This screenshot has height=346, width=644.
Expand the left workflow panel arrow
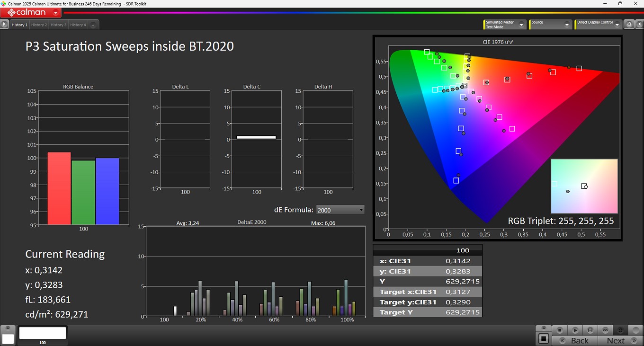5,24
